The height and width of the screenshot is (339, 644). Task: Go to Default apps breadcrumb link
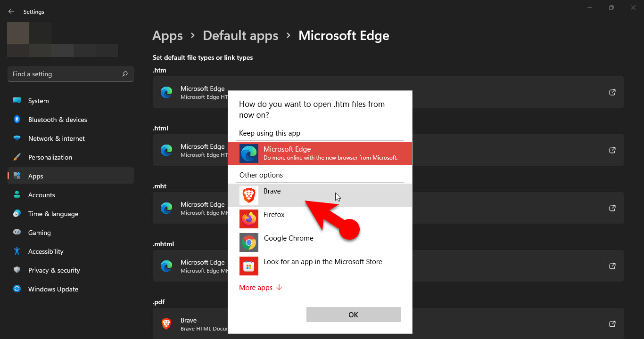tap(240, 36)
